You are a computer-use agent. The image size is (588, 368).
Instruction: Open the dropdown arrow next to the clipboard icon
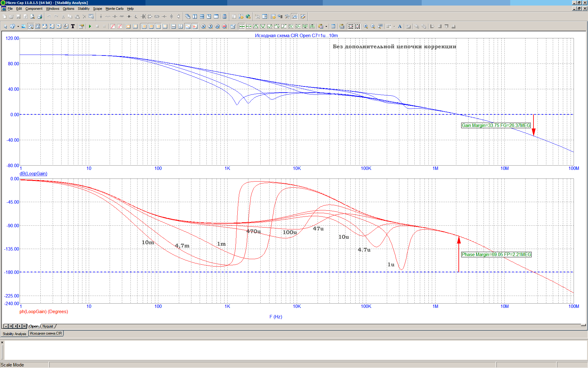[326, 26]
